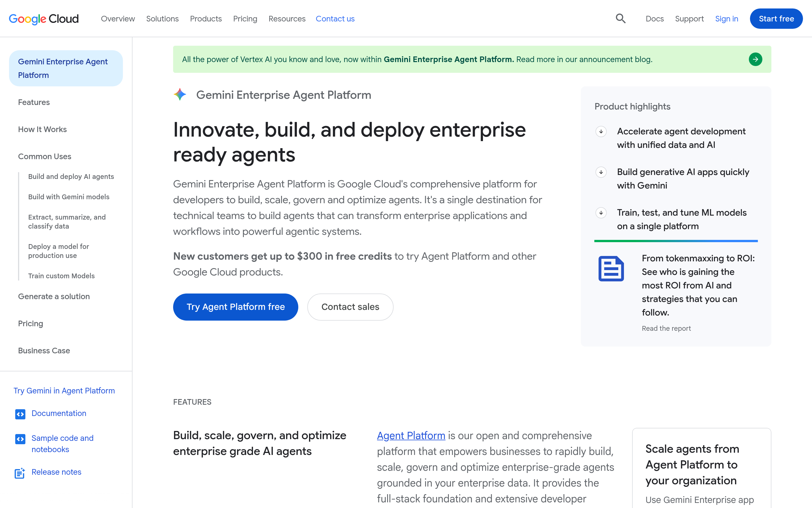The width and height of the screenshot is (812, 508).
Task: Click the Contact sales button
Action: [350, 307]
